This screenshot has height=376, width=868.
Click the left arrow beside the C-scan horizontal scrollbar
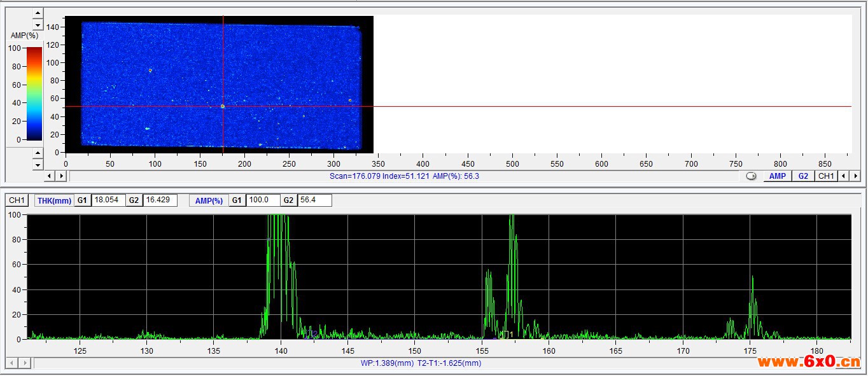(x=50, y=176)
